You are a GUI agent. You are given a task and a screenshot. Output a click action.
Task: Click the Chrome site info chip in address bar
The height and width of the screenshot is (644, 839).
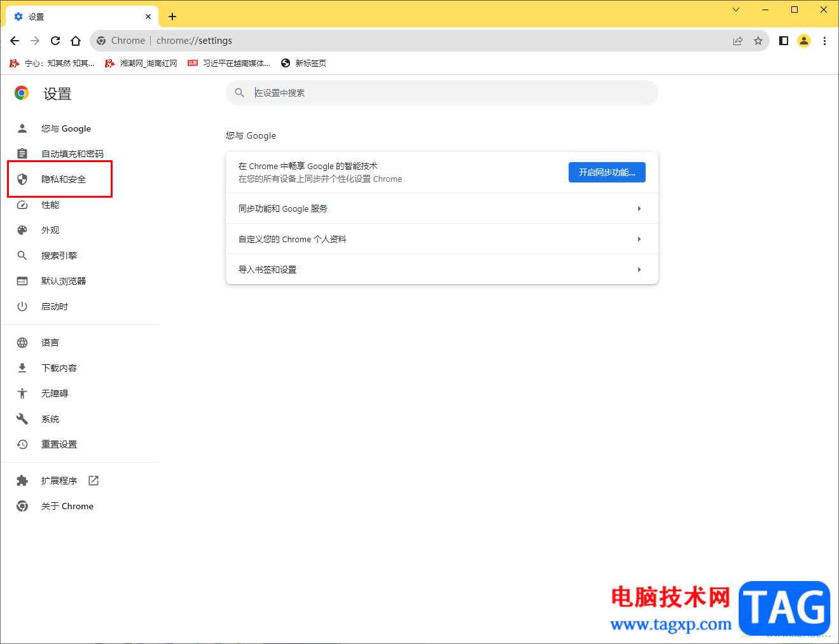pyautogui.click(x=121, y=41)
